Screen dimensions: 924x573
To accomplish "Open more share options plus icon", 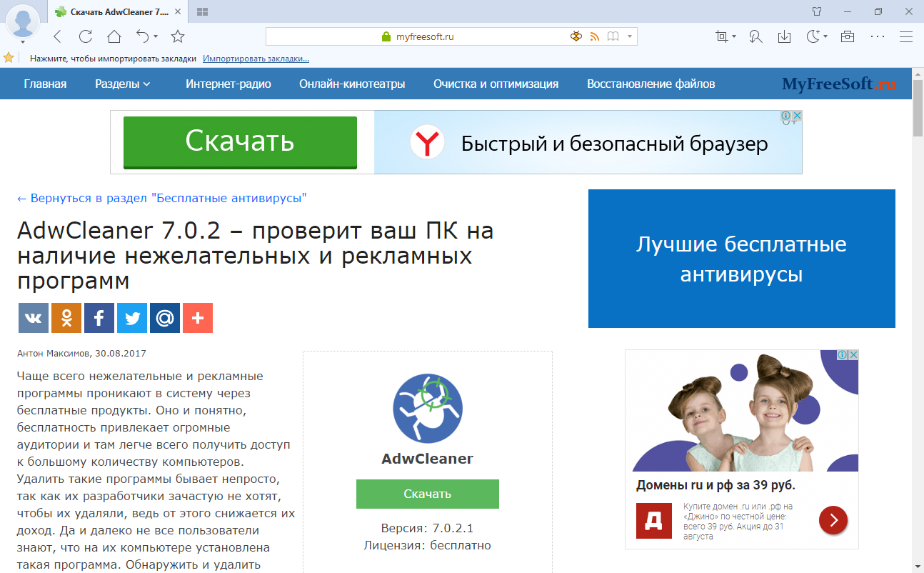I will click(x=198, y=318).
